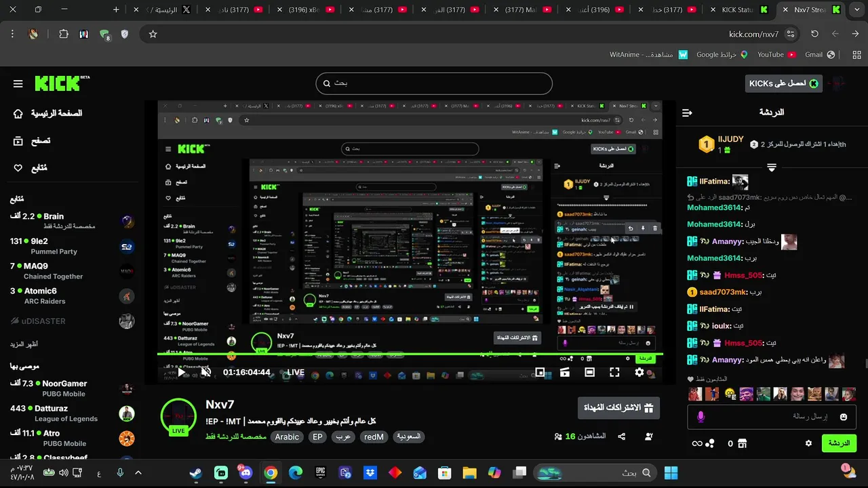Open Chrome three-dot menu

point(12,34)
